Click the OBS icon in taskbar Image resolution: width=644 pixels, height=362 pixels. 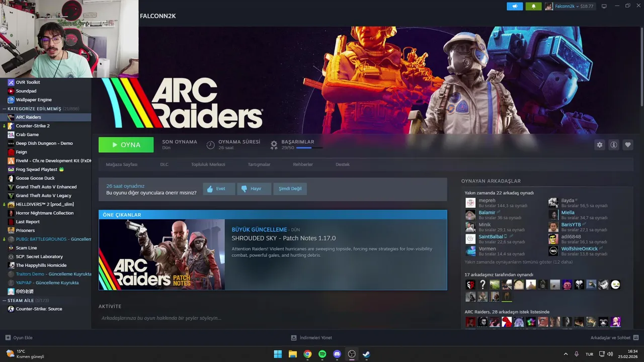(352, 354)
